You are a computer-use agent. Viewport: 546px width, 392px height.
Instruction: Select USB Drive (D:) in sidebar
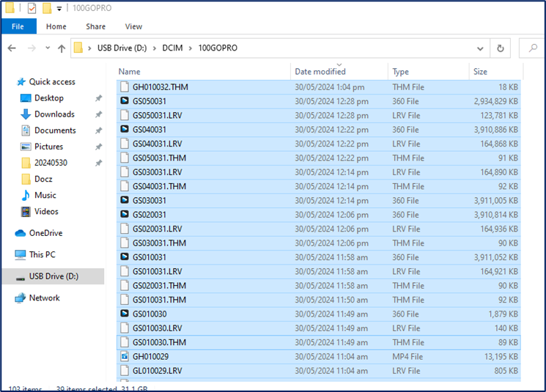[x=54, y=276]
